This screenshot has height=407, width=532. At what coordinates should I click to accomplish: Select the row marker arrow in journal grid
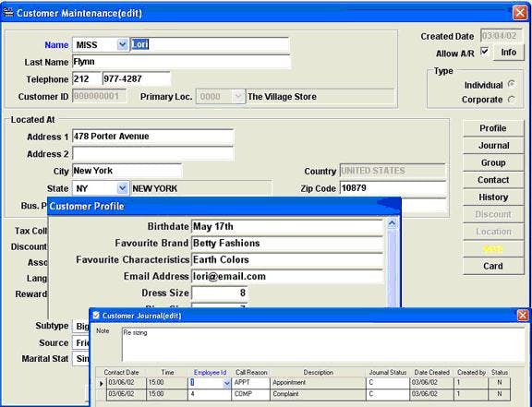(x=101, y=384)
